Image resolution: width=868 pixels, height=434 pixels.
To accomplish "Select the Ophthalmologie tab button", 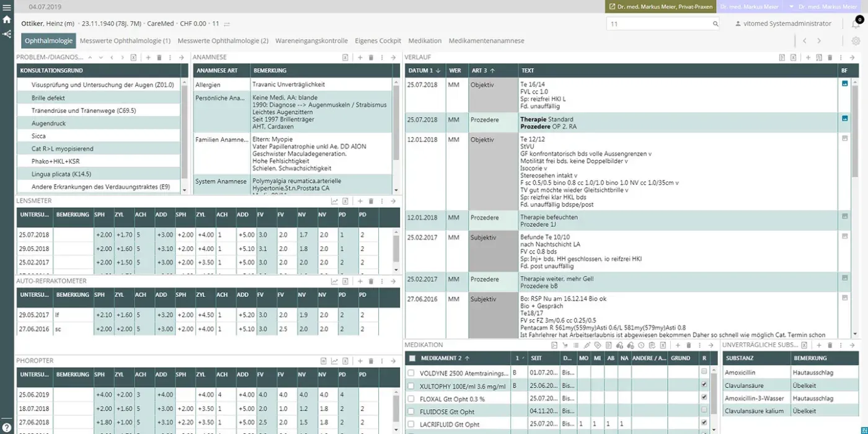I will pyautogui.click(x=48, y=41).
